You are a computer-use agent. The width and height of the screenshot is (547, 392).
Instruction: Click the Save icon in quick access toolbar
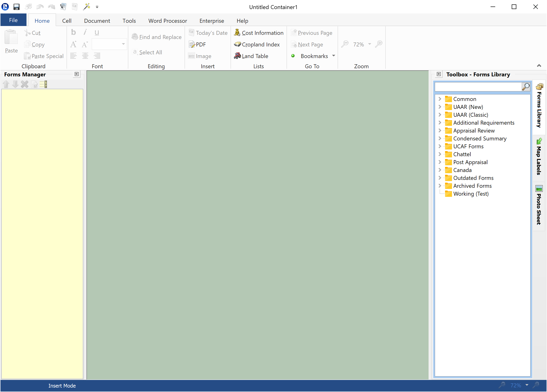16,7
